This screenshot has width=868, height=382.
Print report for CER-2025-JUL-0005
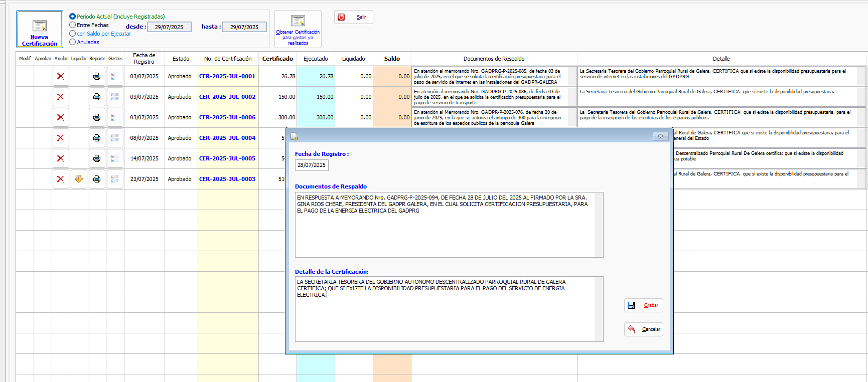point(97,159)
